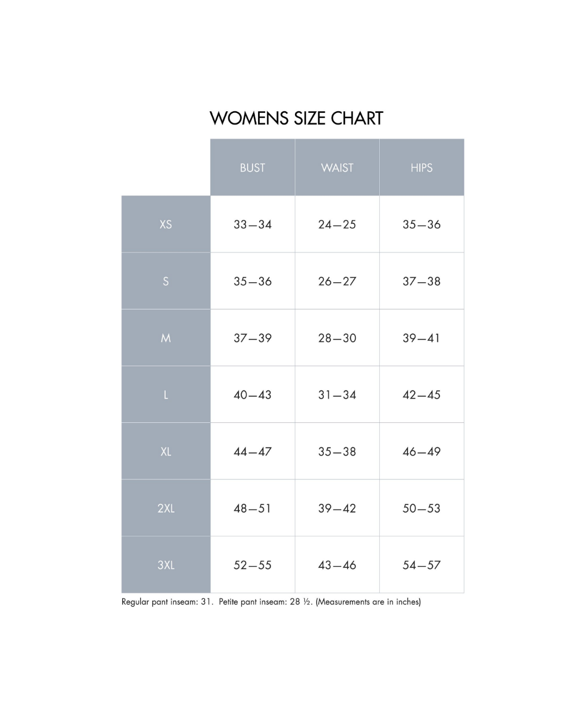Image resolution: width=578 pixels, height=728 pixels.
Task: Click the 2XL size row label
Action: pos(166,508)
